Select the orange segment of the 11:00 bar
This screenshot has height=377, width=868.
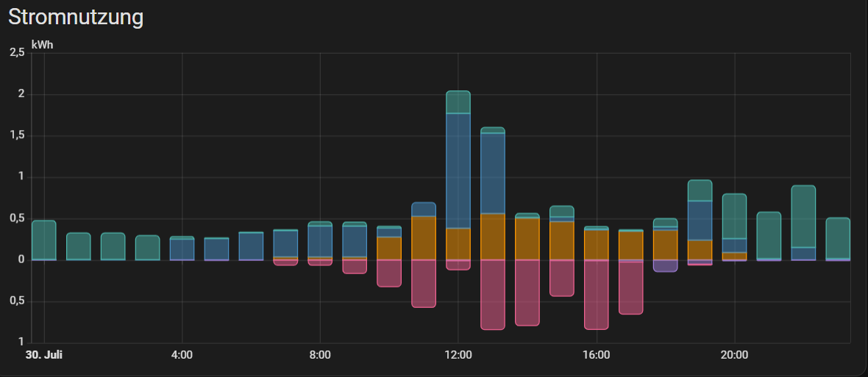point(424,238)
